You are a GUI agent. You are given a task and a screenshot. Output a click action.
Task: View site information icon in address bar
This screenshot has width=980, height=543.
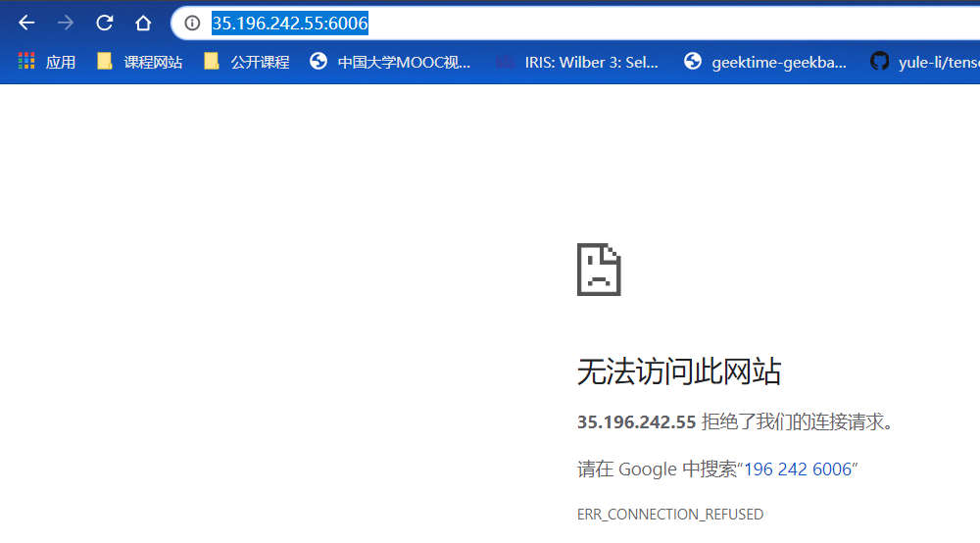192,24
